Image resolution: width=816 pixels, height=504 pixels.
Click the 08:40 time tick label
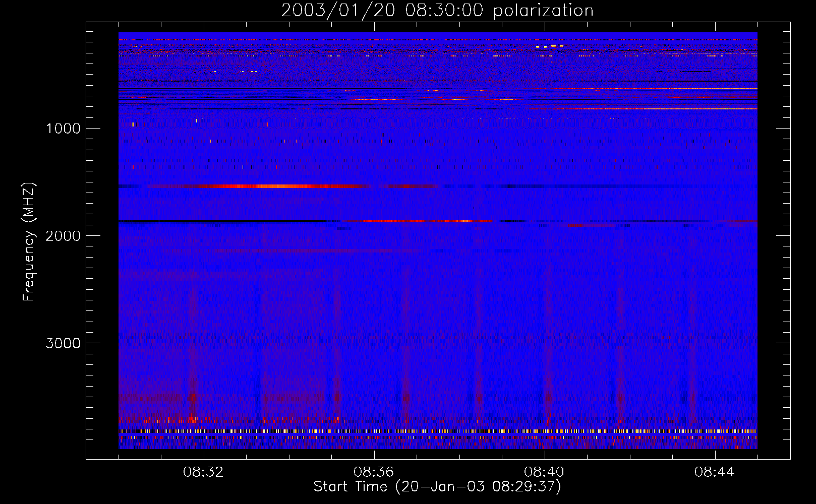click(544, 472)
